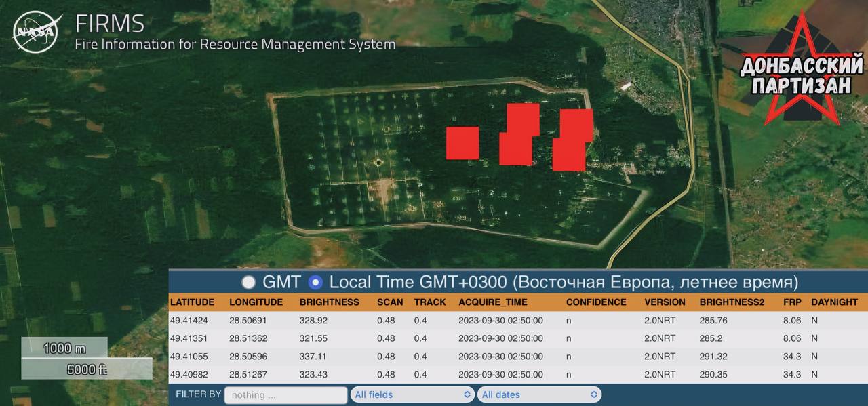Select latitude cell 49.41351
The width and height of the screenshot is (868, 406).
[189, 338]
